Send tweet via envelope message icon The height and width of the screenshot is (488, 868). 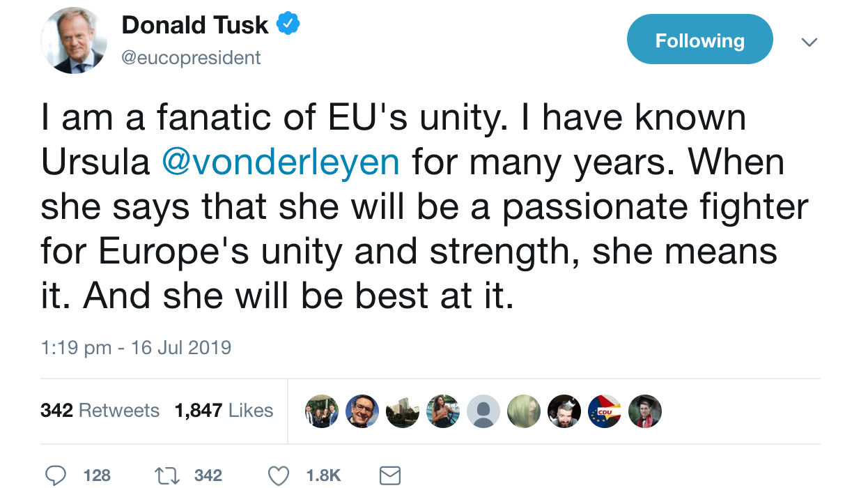[x=390, y=475]
